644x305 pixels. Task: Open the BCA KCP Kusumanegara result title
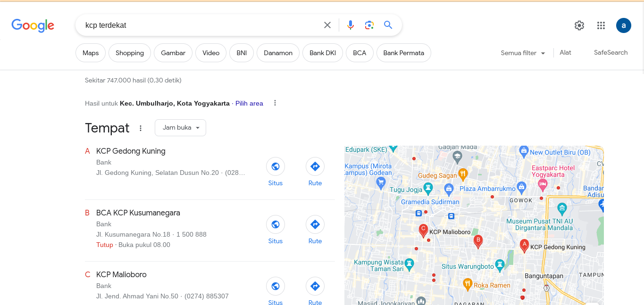pos(138,213)
